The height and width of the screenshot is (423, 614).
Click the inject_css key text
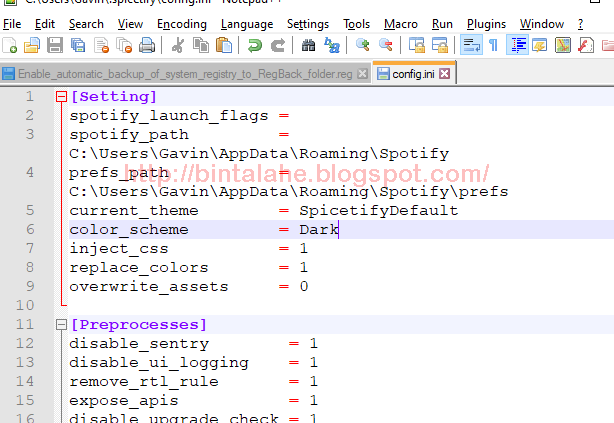[119, 248]
